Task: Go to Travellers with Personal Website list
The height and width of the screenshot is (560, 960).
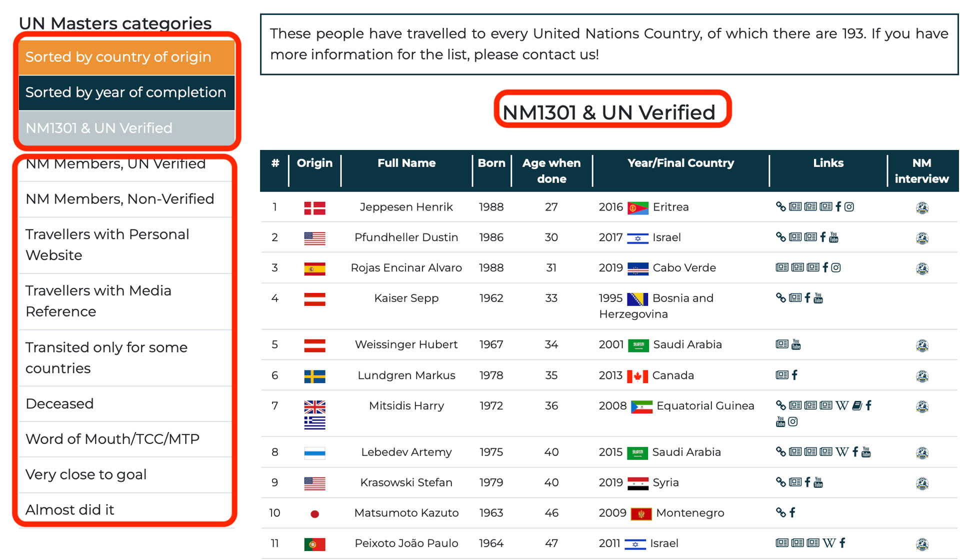Action: coord(107,244)
